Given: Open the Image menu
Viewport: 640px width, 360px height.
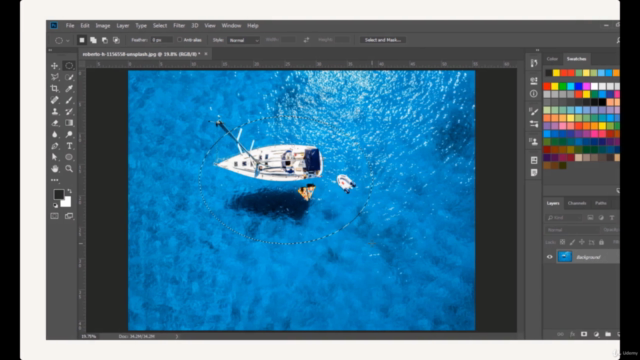Looking at the screenshot, I should [x=103, y=26].
